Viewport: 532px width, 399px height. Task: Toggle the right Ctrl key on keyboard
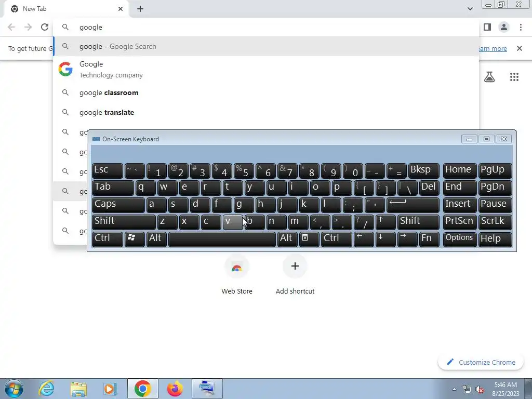tap(337, 239)
